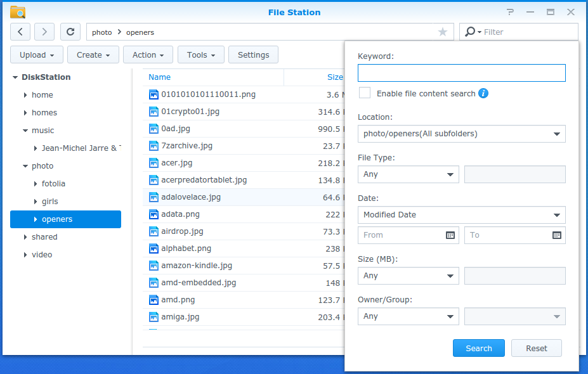This screenshot has height=374, width=588.
Task: Expand the home folder tree node
Action: tap(25, 95)
